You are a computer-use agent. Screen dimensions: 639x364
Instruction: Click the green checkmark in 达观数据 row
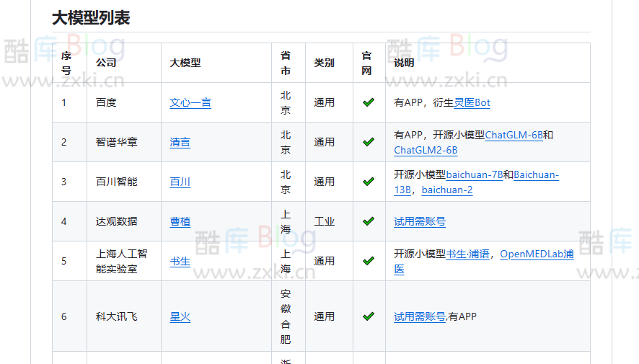[369, 221]
